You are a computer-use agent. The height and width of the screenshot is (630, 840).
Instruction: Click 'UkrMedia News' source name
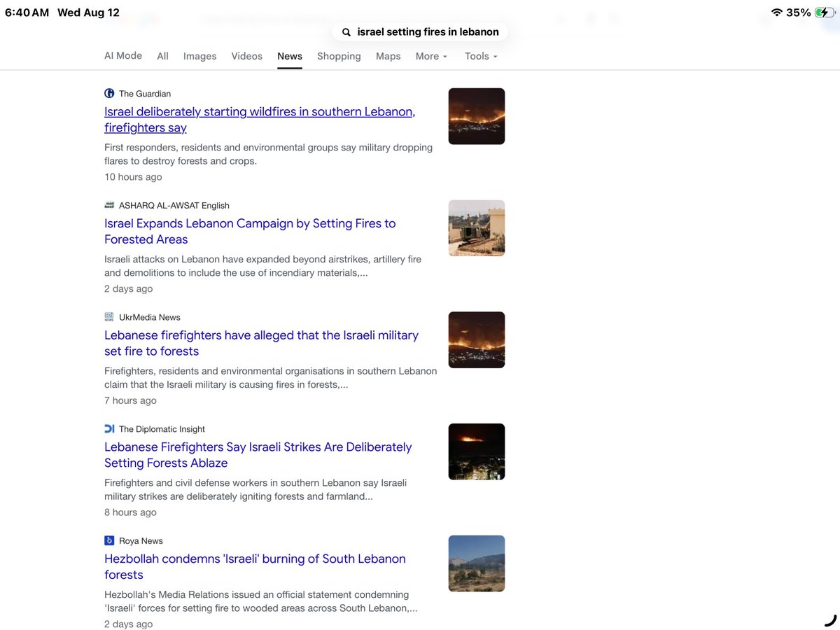[150, 317]
